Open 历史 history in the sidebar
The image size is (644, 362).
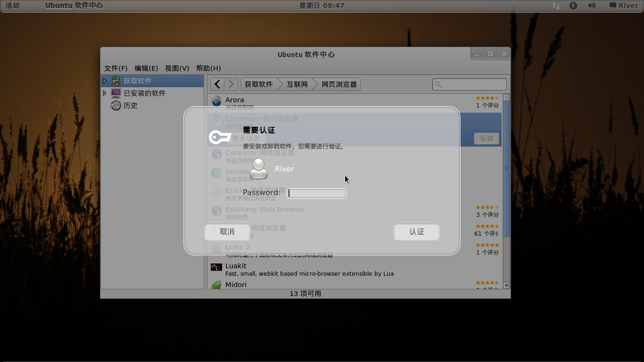[153, 106]
